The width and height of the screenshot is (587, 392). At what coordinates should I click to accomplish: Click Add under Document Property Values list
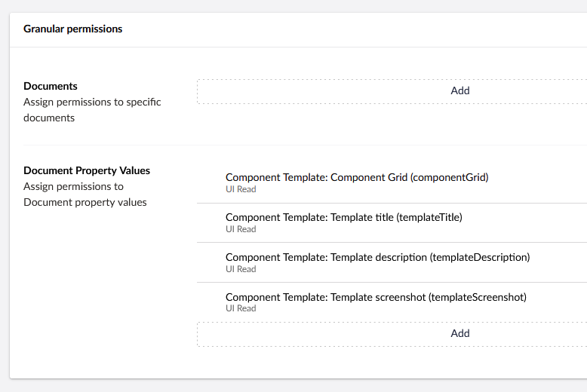pos(459,333)
